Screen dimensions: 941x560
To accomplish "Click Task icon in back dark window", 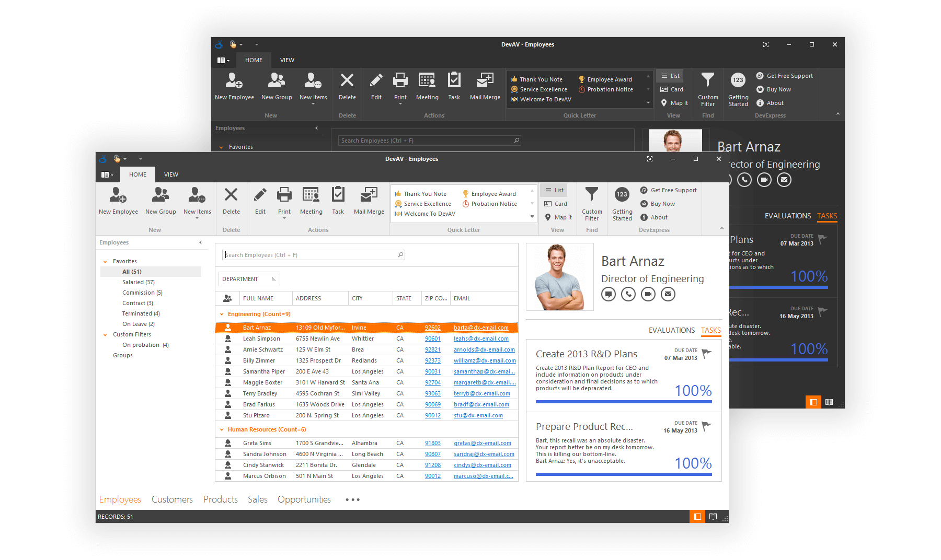I will click(454, 80).
